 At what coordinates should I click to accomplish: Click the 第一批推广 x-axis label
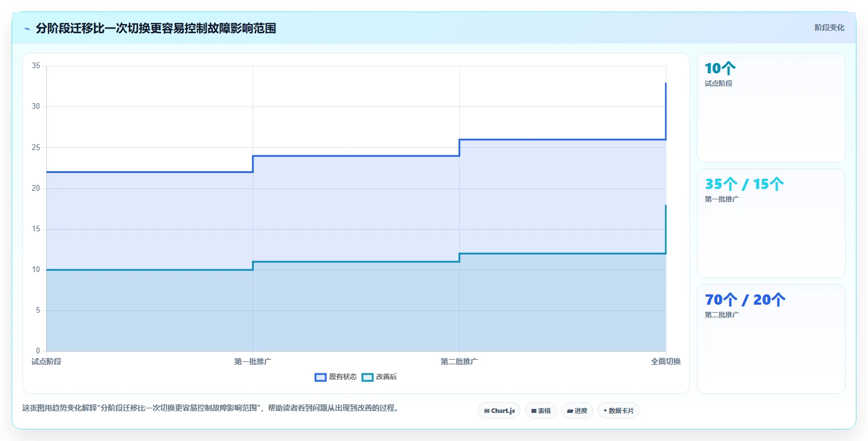[252, 361]
